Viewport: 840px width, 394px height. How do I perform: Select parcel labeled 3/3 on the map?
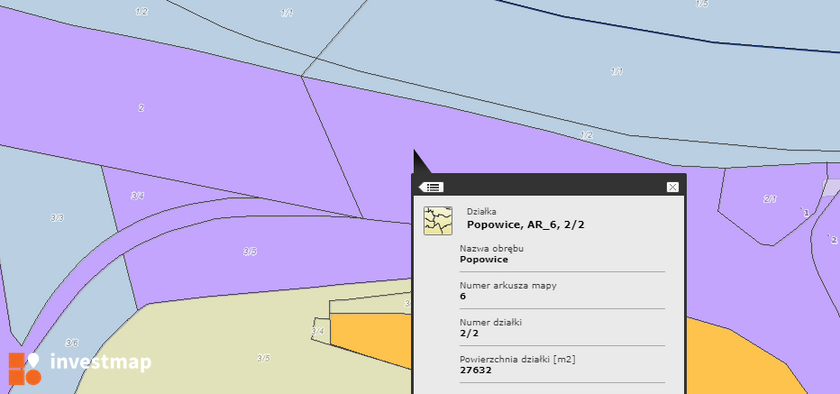(x=57, y=218)
